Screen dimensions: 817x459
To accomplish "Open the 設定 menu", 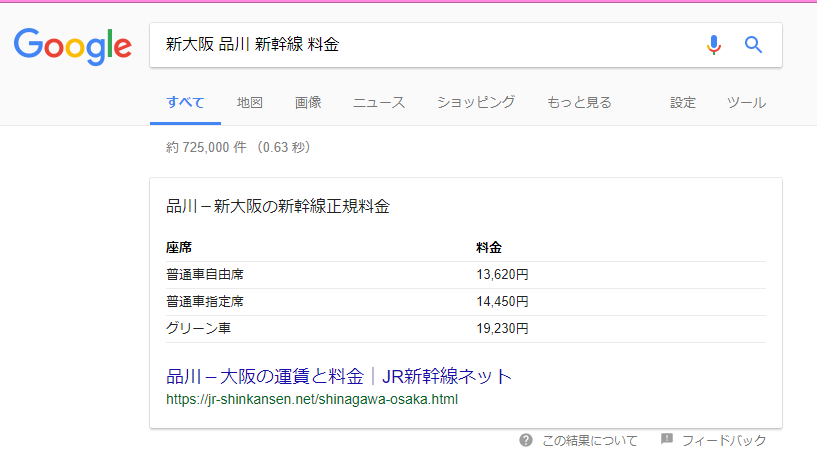I will (683, 103).
